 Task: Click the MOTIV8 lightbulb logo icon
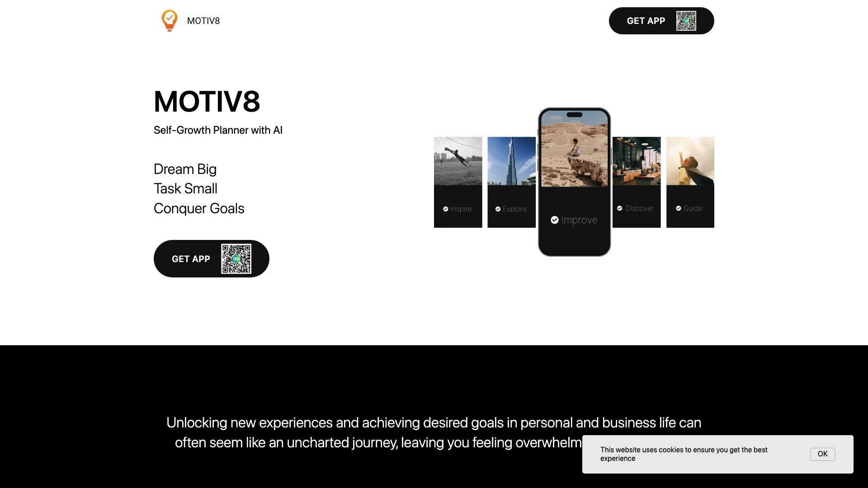[169, 21]
